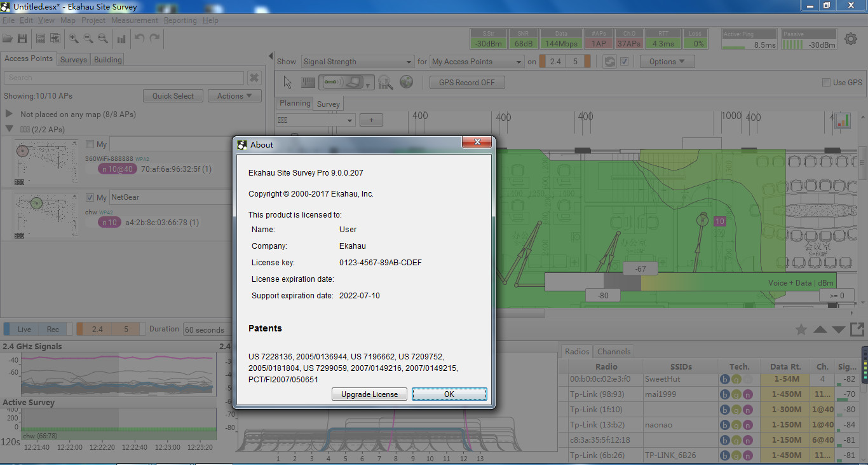Viewport: 868px width, 465px height.
Task: Click the import map toolbar icon
Action: pyautogui.click(x=54, y=39)
